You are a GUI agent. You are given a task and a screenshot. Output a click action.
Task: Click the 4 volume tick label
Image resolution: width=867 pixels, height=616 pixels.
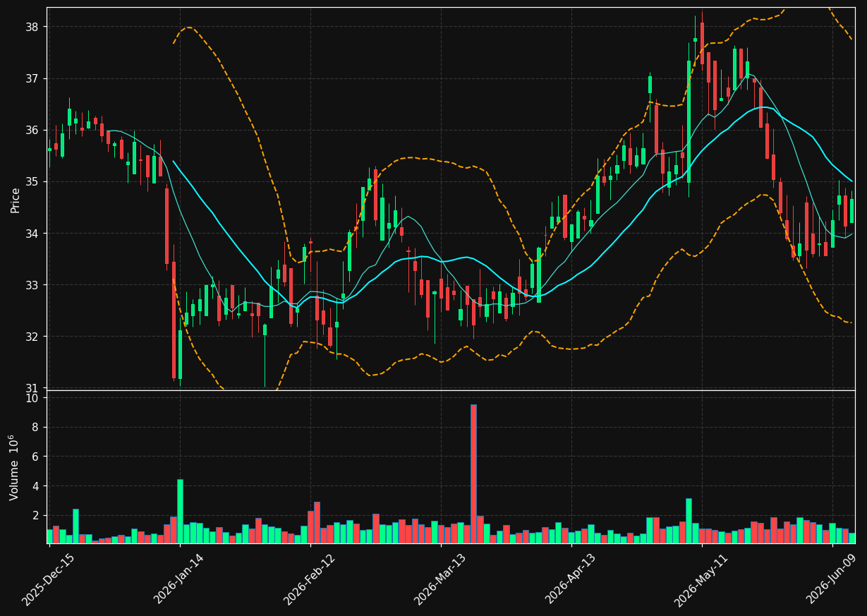click(37, 486)
